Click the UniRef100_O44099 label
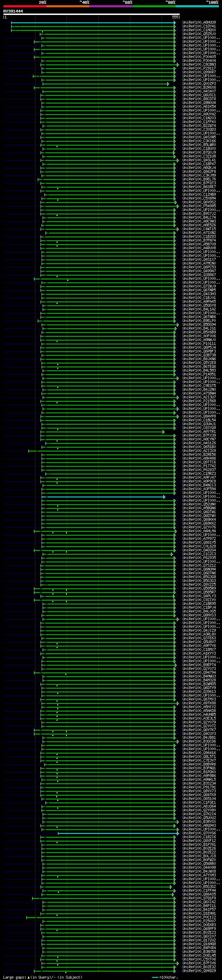 point(199,867)
